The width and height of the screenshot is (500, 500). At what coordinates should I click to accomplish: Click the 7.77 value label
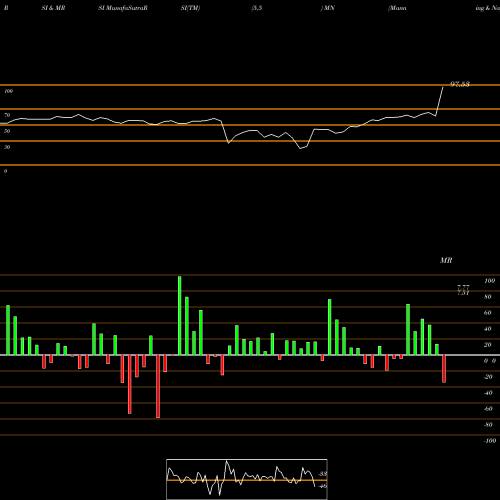click(463, 287)
